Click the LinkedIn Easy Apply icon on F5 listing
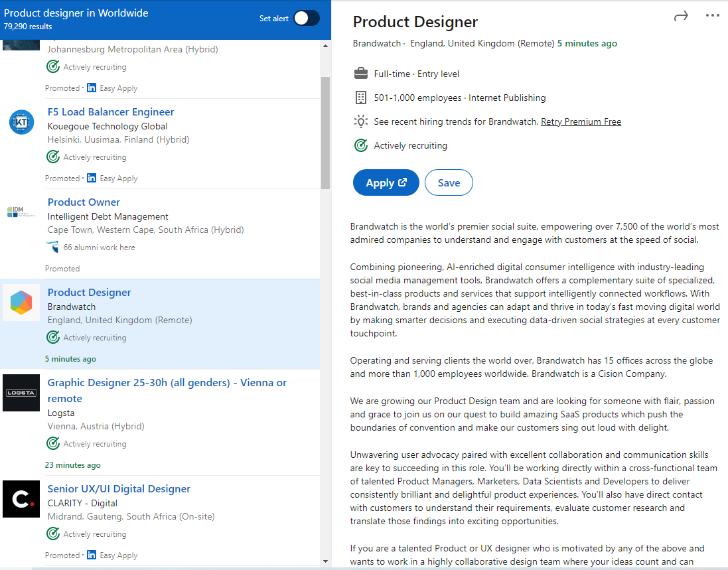The width and height of the screenshot is (728, 570). click(91, 178)
